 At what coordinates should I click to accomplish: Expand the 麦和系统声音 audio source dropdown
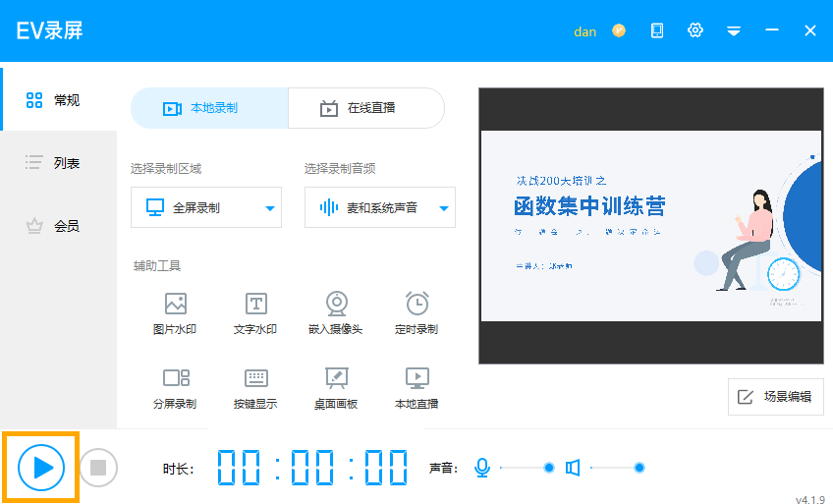click(x=380, y=207)
